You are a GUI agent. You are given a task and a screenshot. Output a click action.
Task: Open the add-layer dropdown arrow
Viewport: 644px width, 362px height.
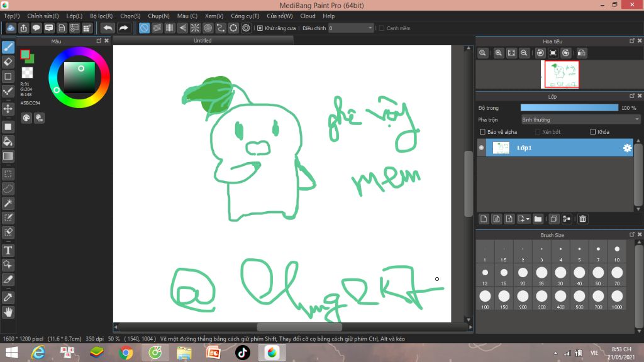(x=528, y=219)
